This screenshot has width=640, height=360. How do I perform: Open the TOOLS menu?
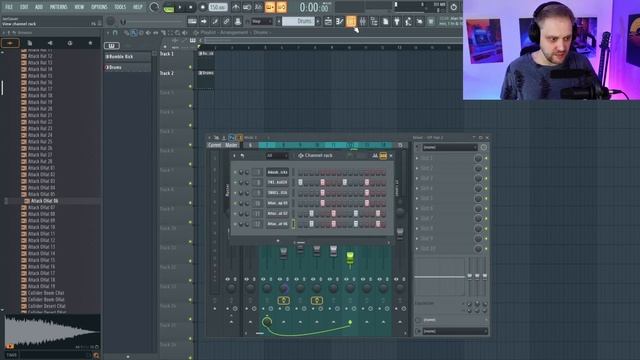point(120,7)
